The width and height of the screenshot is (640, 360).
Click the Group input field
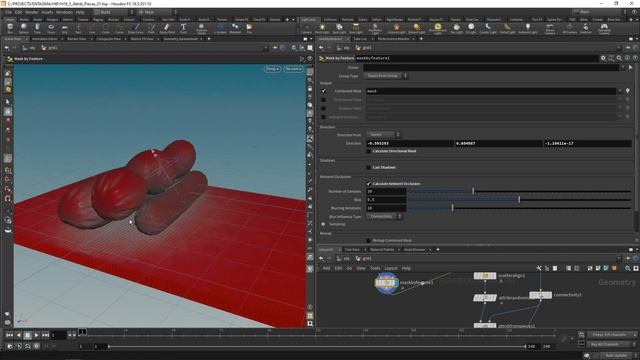point(491,67)
